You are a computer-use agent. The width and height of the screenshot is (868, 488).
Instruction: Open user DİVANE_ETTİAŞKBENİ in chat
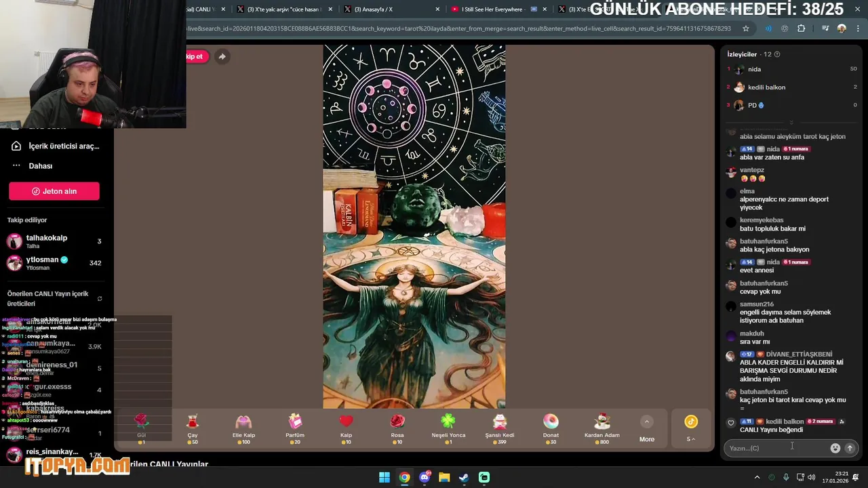[x=798, y=354]
